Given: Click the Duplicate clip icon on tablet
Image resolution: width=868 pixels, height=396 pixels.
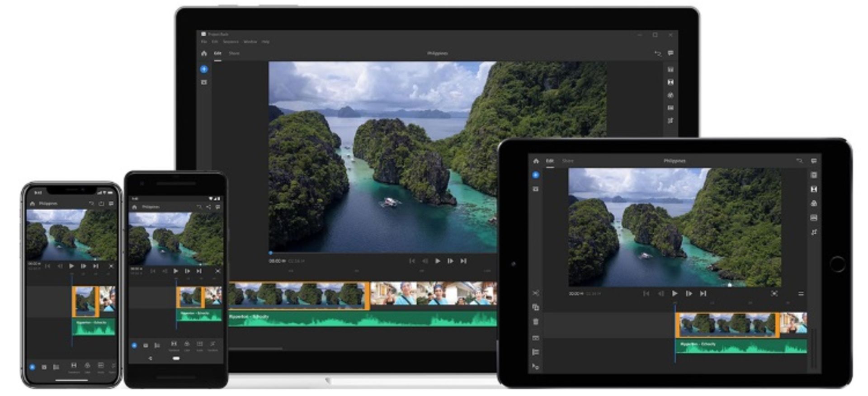Looking at the screenshot, I should (536, 307).
